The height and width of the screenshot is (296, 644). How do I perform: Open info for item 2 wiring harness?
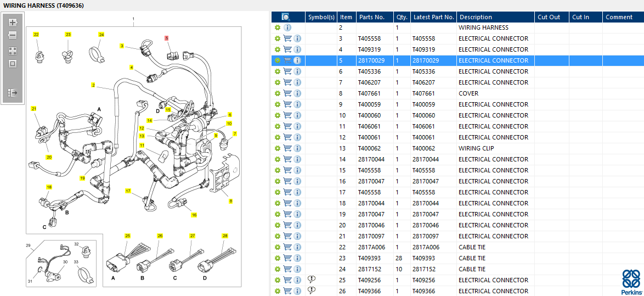pos(287,27)
